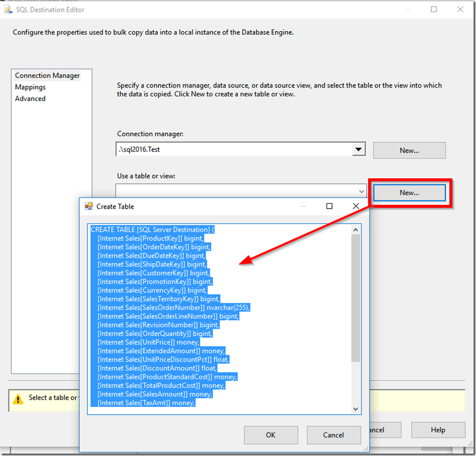Click the OrderDateKey bigint line
476x456 pixels.
click(154, 247)
